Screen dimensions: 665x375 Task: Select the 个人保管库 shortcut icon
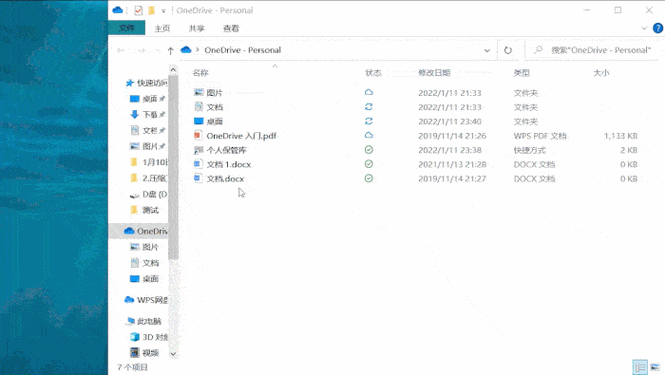click(198, 150)
